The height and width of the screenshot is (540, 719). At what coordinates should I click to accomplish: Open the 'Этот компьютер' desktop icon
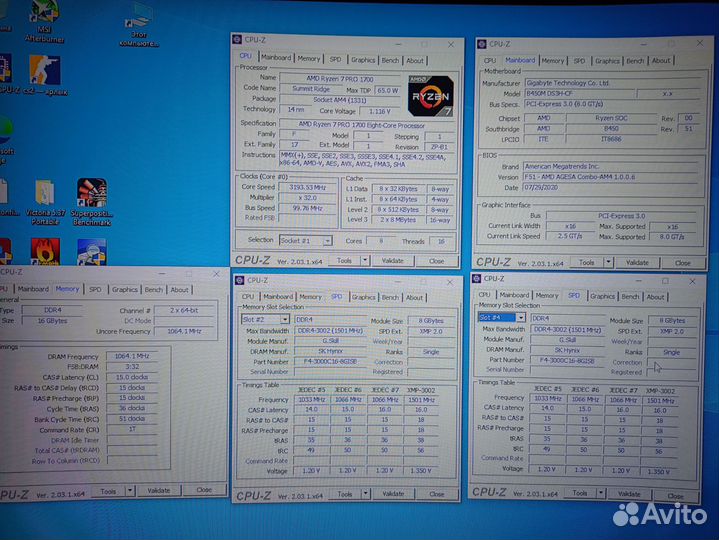[x=139, y=20]
